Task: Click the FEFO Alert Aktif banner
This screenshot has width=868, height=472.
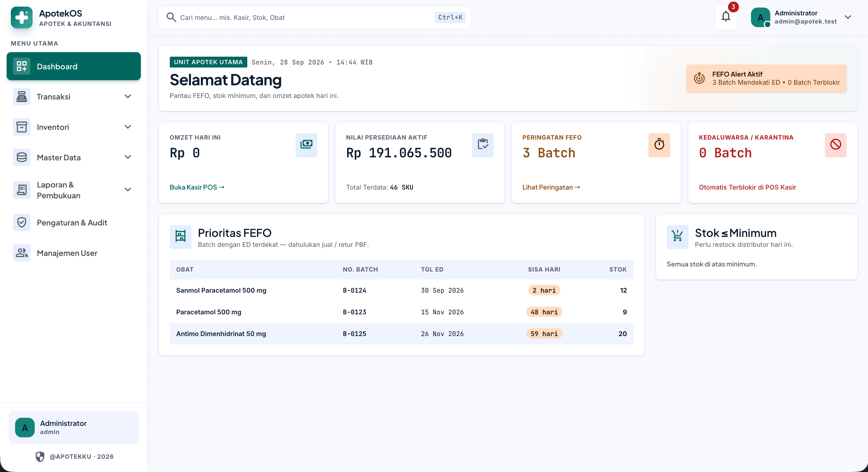Action: pos(766,78)
